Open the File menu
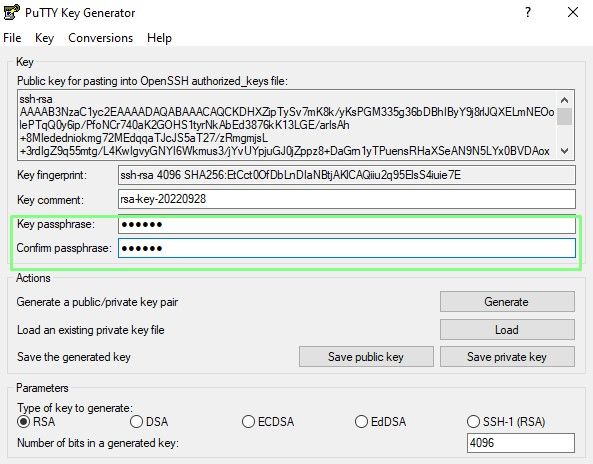593x464 pixels. [12, 38]
